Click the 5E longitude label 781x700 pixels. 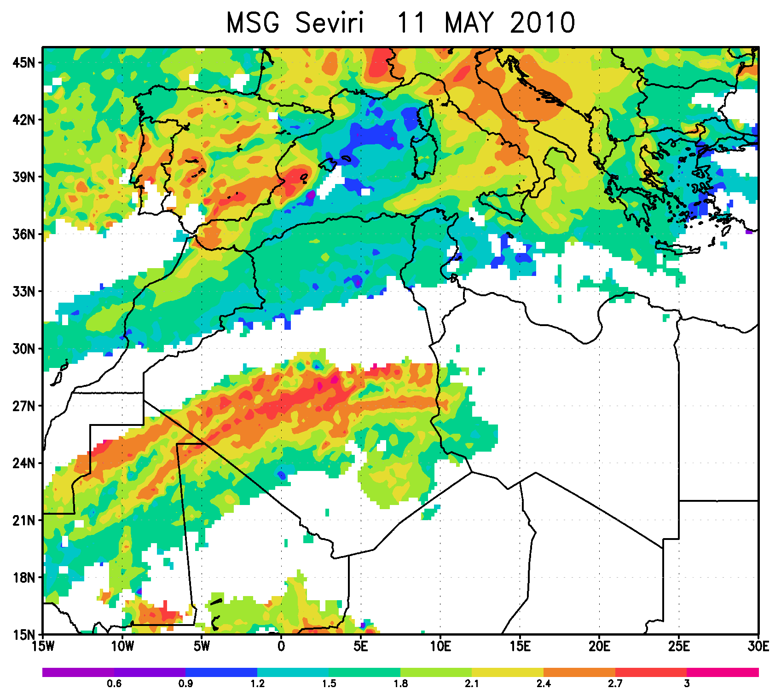pyautogui.click(x=361, y=647)
